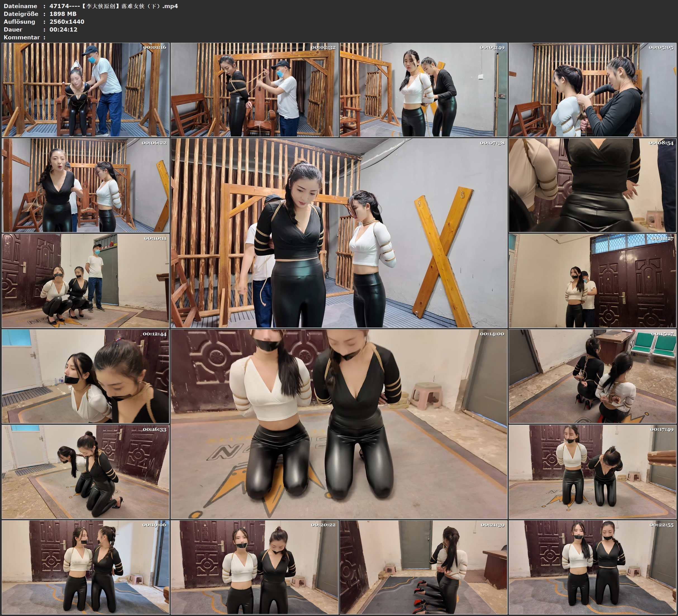Select the thumbnail timestamped 00:15:17
The image size is (678, 616).
click(592, 376)
